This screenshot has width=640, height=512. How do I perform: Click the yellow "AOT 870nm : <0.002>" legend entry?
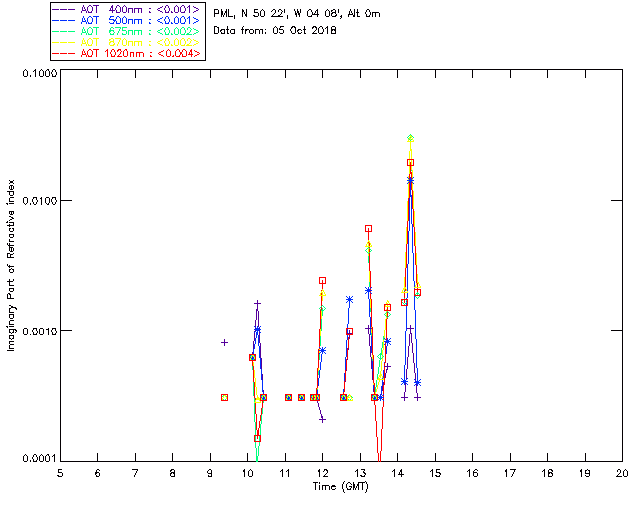coord(128,42)
